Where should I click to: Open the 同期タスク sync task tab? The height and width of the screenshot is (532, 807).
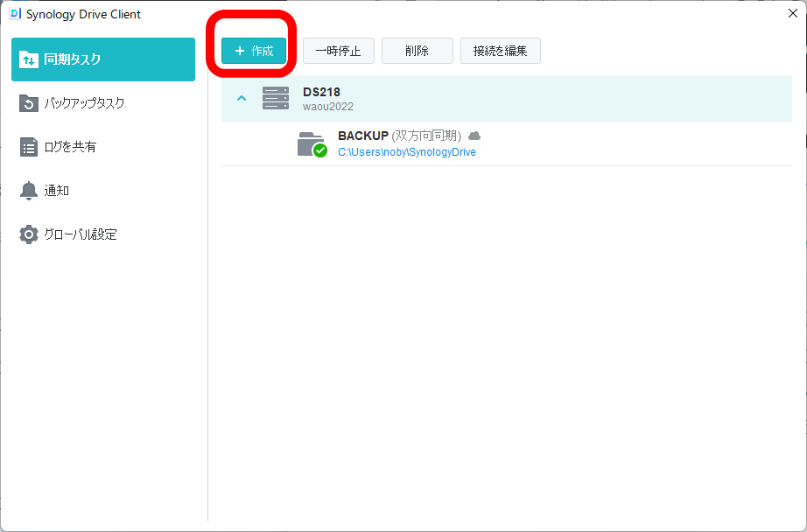(x=103, y=59)
